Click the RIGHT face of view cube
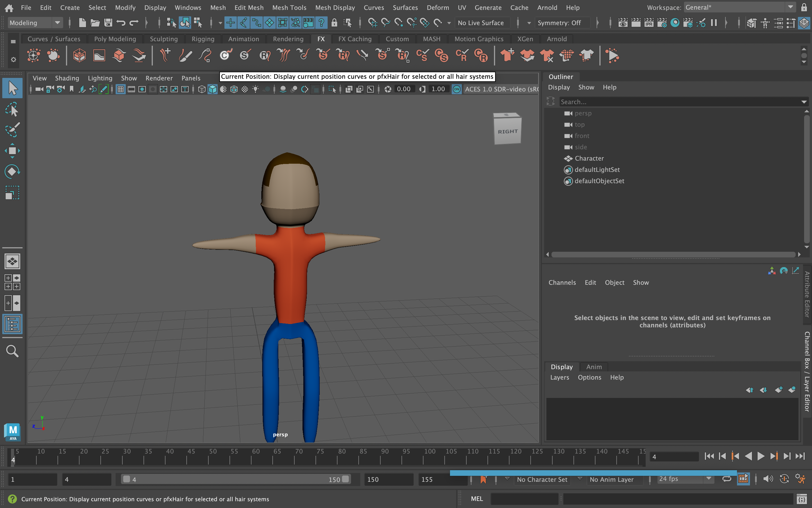The height and width of the screenshot is (508, 812). 508,131
